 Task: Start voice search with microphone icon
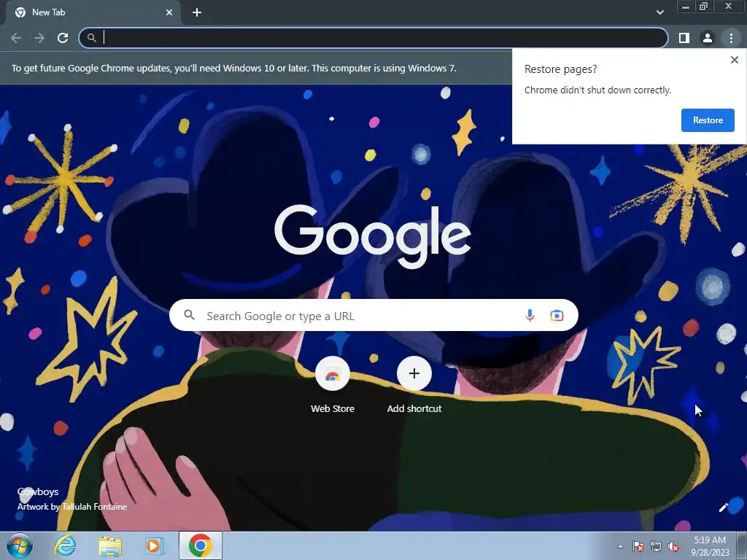click(530, 315)
